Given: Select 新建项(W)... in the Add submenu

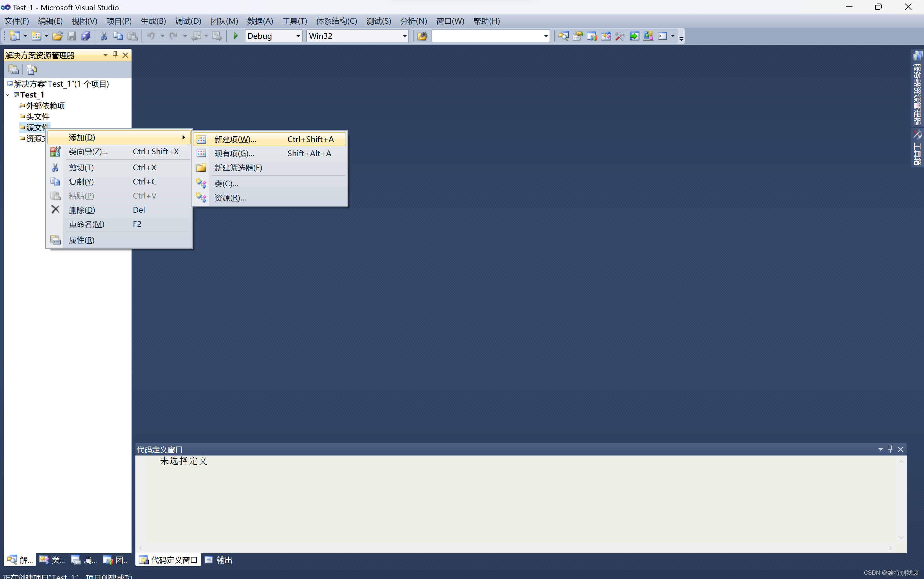Looking at the screenshot, I should [x=235, y=140].
